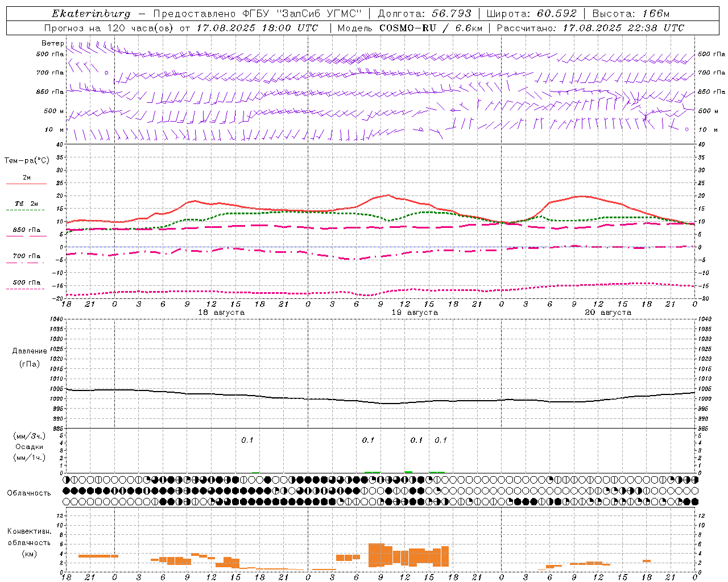Click the "Широта: 60.592" value

531,14
